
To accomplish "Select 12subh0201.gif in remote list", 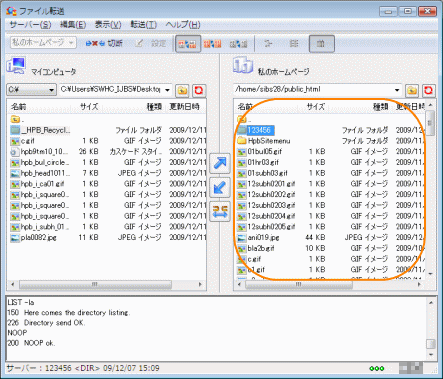I will [x=271, y=184].
